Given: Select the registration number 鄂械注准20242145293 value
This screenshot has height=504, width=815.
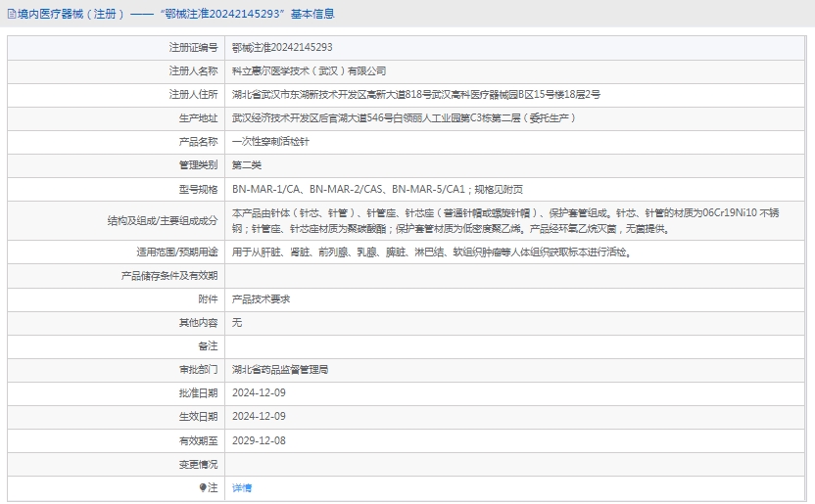Looking at the screenshot, I should point(281,47).
